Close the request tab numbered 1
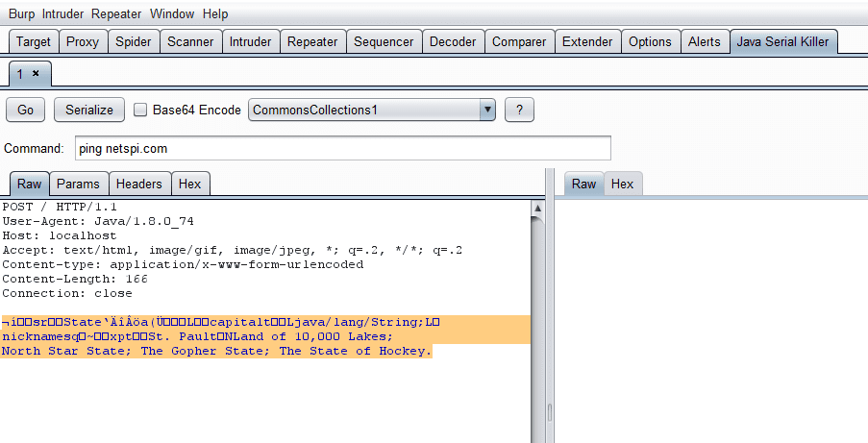The image size is (868, 443). (36, 73)
